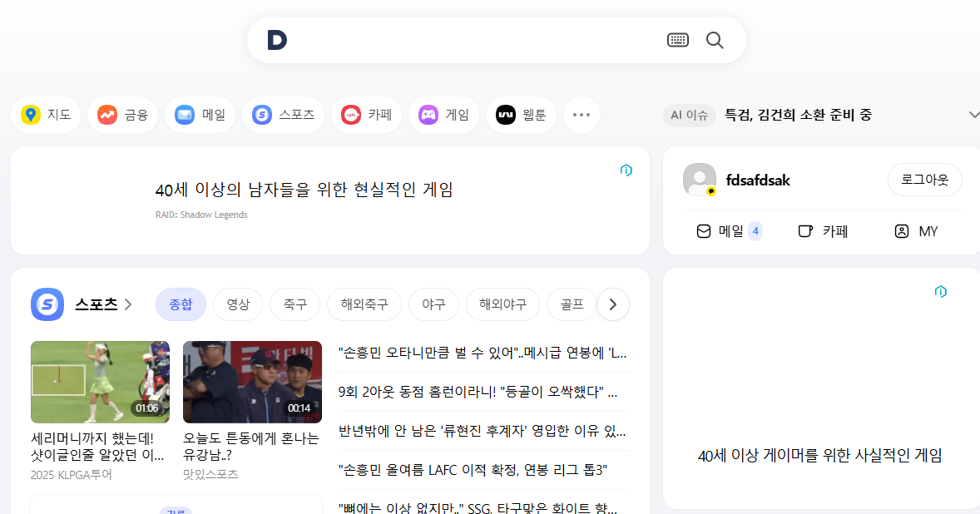This screenshot has height=514, width=980.
Task: Open 웹툰 webtoon shortcut
Action: (x=522, y=115)
